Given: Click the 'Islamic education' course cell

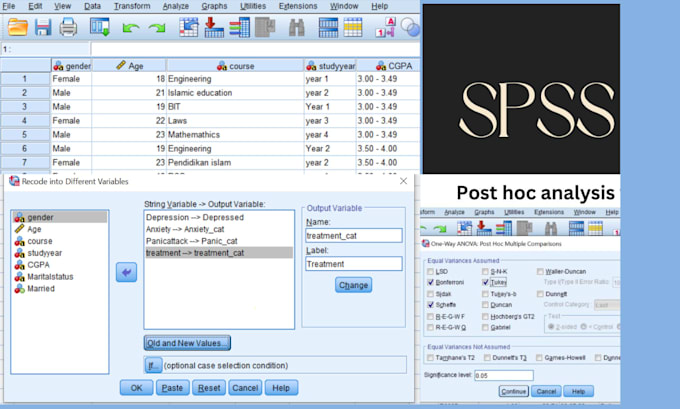Looking at the screenshot, I should click(235, 92).
